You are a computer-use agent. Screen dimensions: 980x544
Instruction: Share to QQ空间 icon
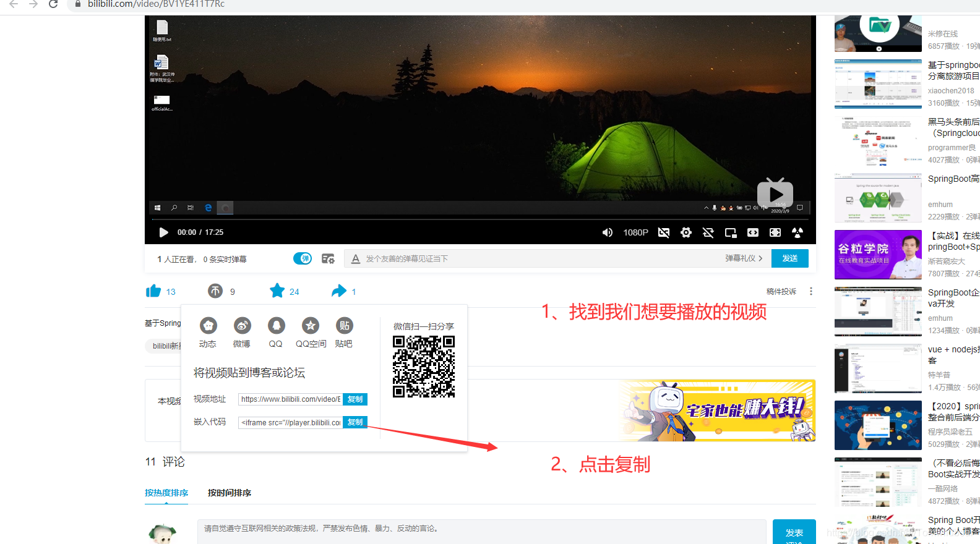pos(311,325)
